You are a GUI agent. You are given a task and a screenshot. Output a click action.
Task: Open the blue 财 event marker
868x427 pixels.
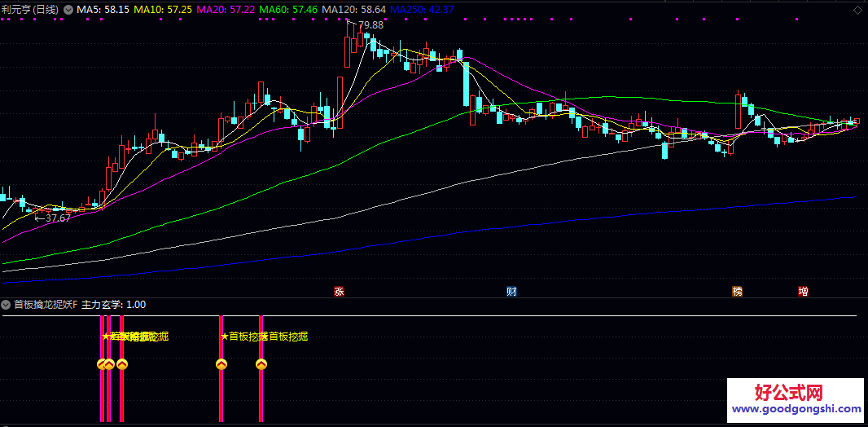coord(511,291)
